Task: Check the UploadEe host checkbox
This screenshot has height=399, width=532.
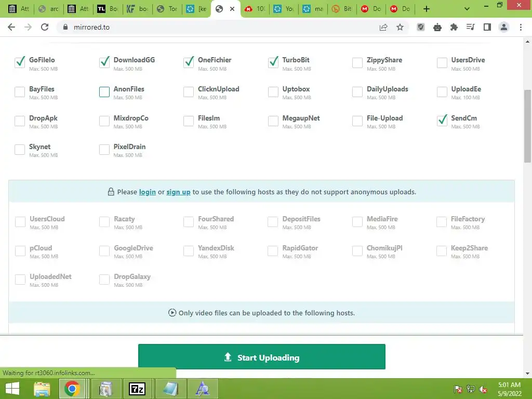Action: coord(442,91)
